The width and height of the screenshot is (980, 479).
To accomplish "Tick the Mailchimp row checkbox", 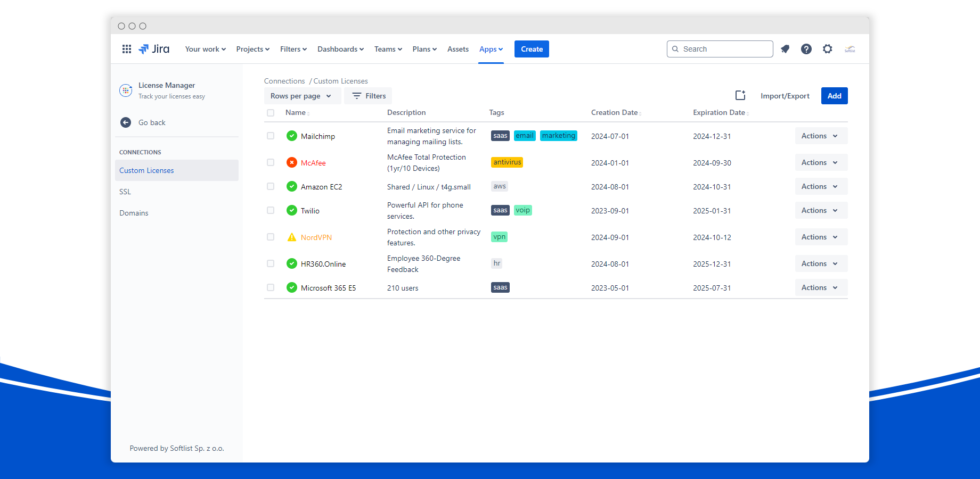I will tap(271, 136).
